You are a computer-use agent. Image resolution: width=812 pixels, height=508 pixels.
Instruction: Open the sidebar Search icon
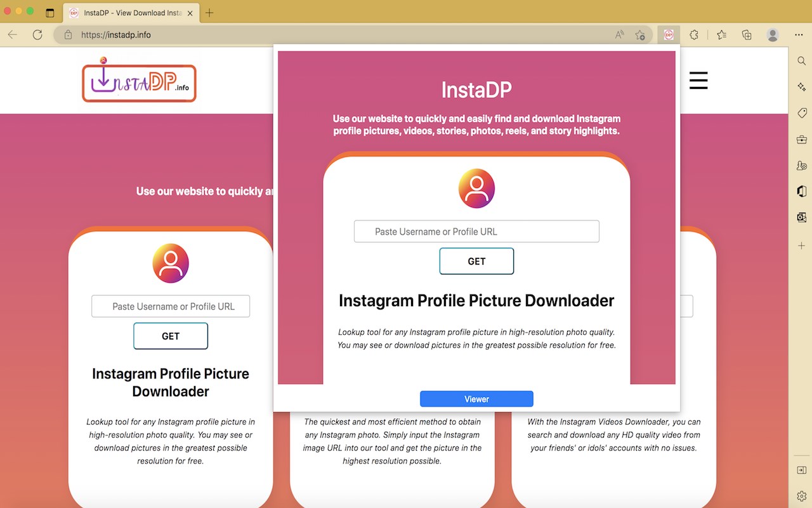pos(802,61)
